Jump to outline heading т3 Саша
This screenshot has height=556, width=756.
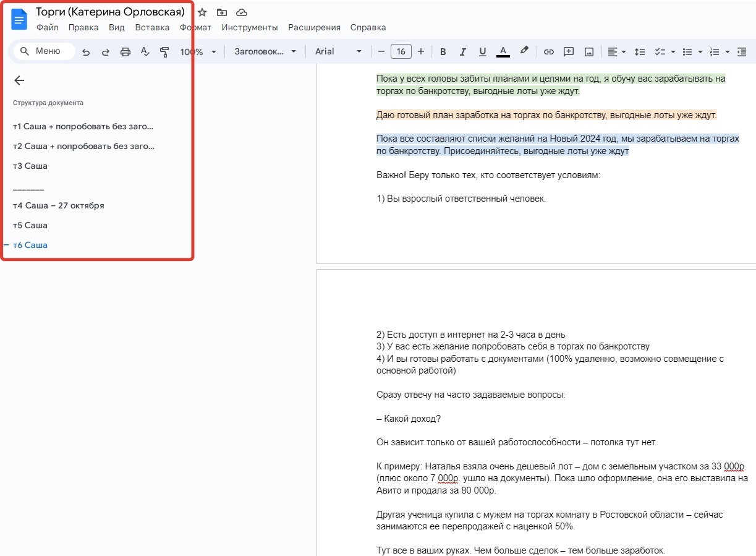pos(30,166)
